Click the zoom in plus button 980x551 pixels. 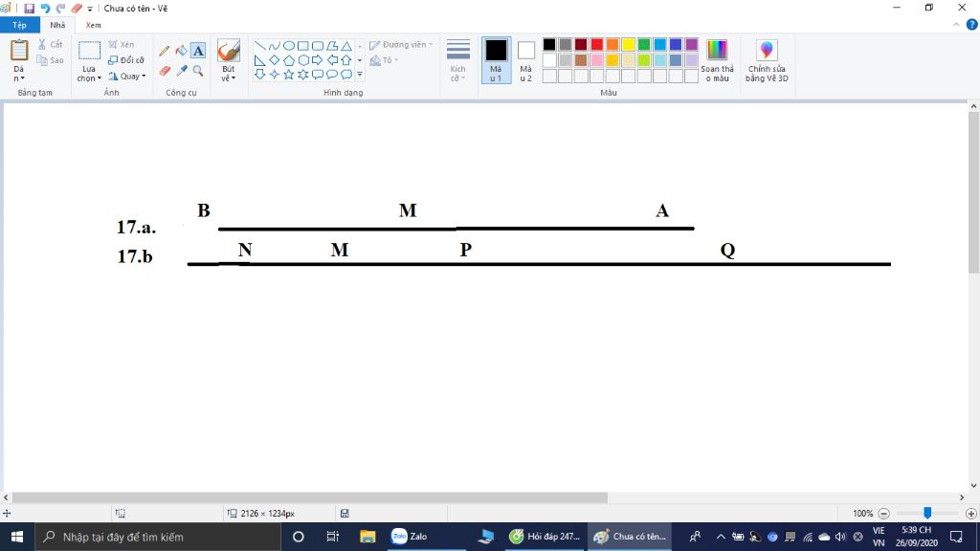970,514
